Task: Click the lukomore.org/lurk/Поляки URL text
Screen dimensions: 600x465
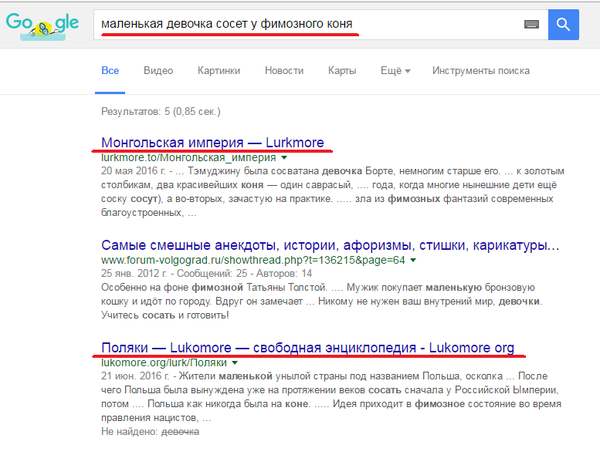Action: (x=164, y=363)
